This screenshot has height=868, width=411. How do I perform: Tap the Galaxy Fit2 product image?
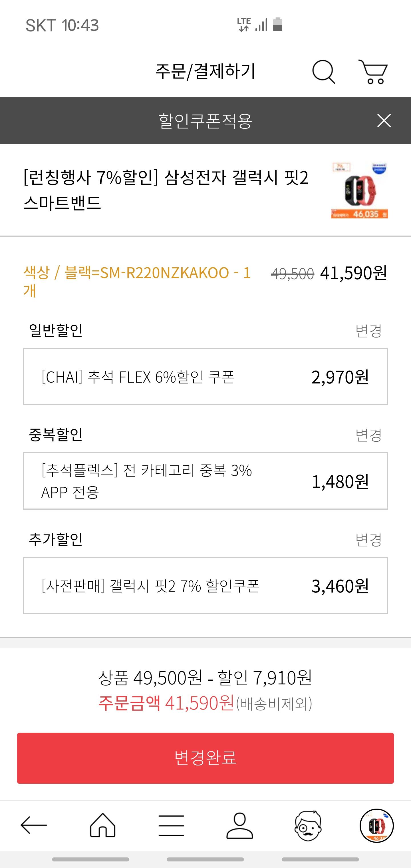tap(359, 191)
